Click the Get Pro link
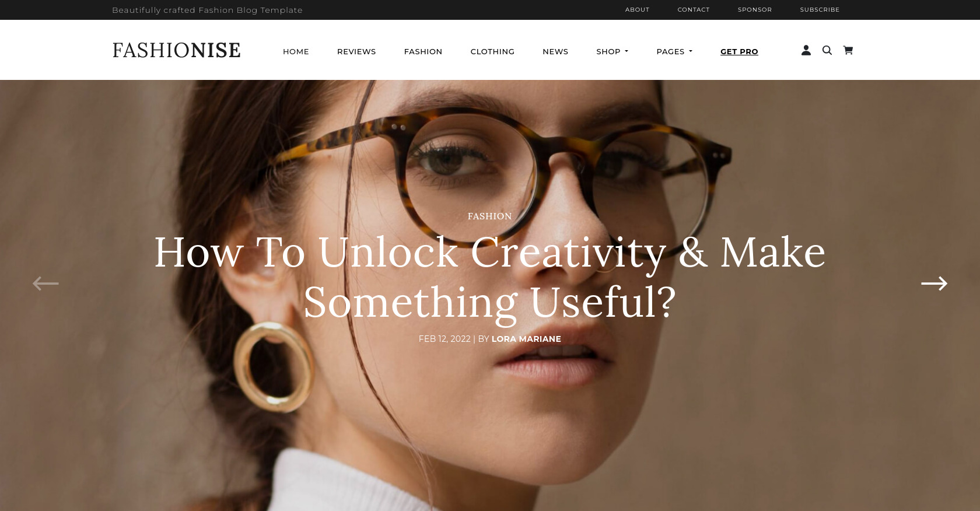The height and width of the screenshot is (511, 980). pos(739,51)
